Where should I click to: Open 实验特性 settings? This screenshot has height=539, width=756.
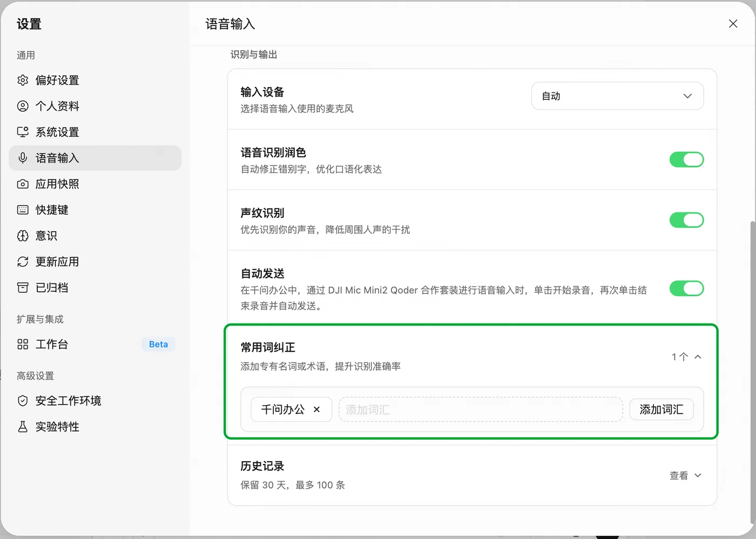click(x=95, y=427)
